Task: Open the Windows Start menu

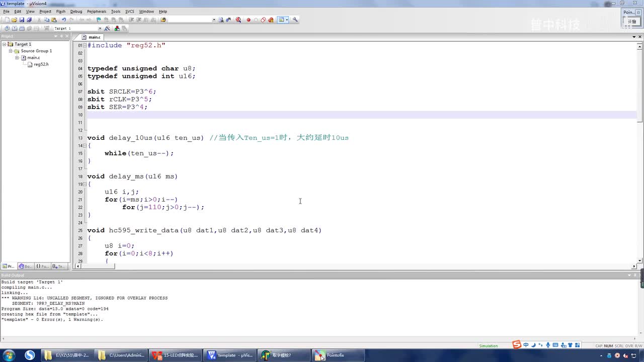Action: point(10,355)
